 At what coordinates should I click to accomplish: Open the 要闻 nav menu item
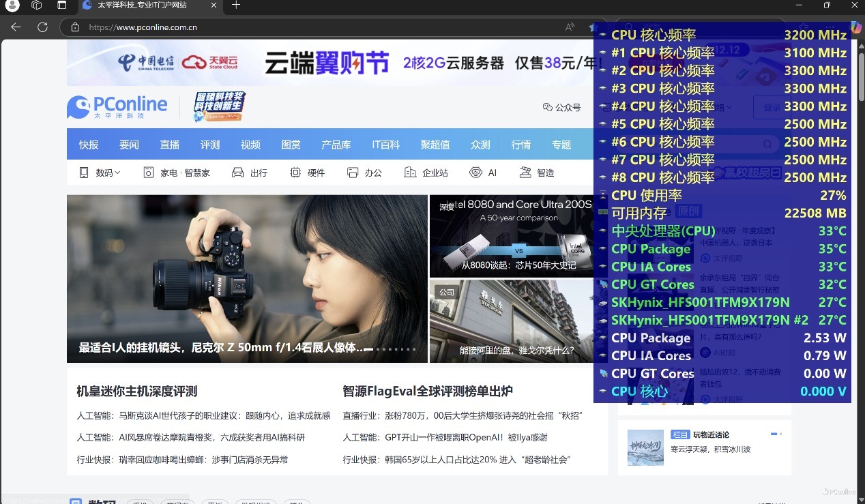(x=129, y=145)
